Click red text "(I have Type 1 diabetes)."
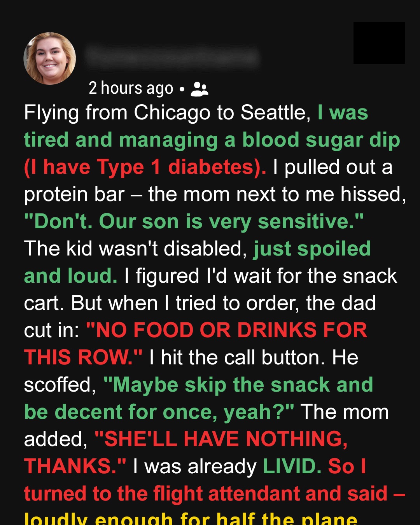This screenshot has height=525, width=420. click(x=145, y=167)
